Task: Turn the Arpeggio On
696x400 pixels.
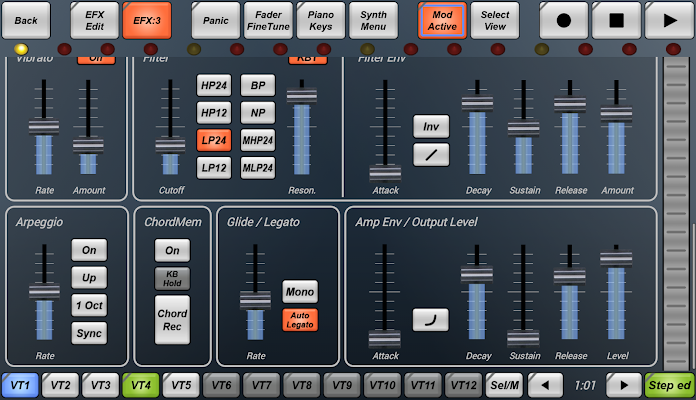Action: pos(89,250)
